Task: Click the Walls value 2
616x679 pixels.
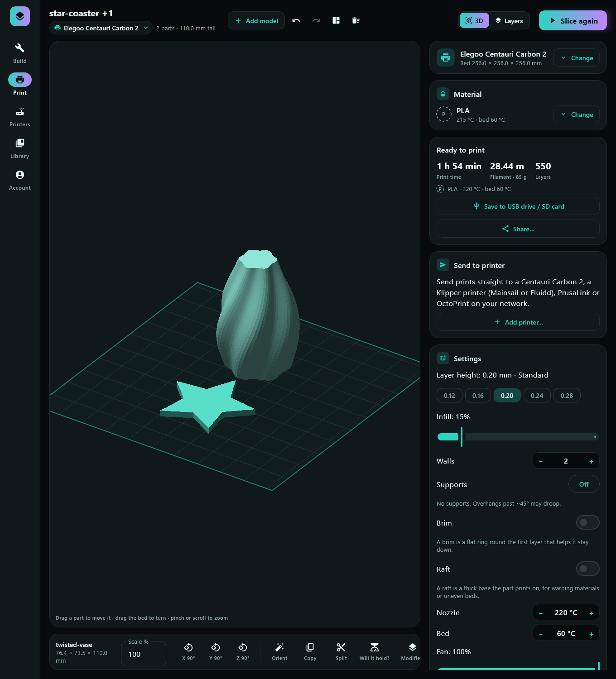Action: click(566, 461)
